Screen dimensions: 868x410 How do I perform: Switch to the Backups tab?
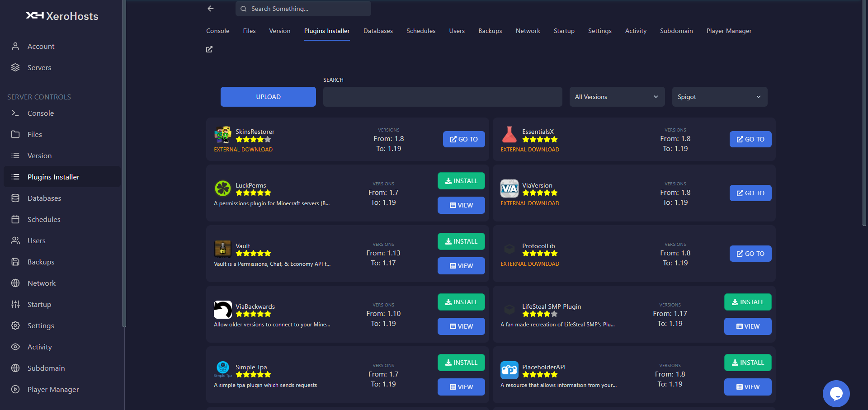coord(490,31)
